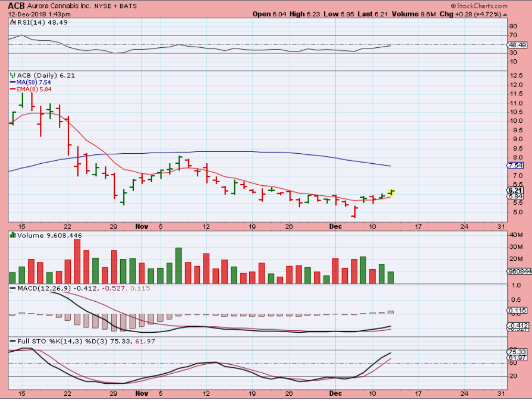Screen dimensions: 532x401
Task: Click the blue MA(50) legend line
Action: 13,82
